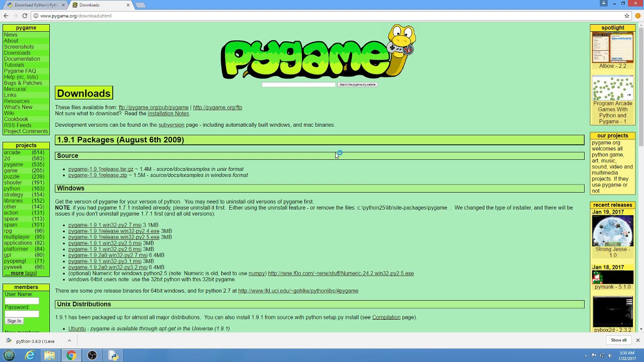Go to Documentation in sidebar
This screenshot has height=362, width=644.
(22, 59)
